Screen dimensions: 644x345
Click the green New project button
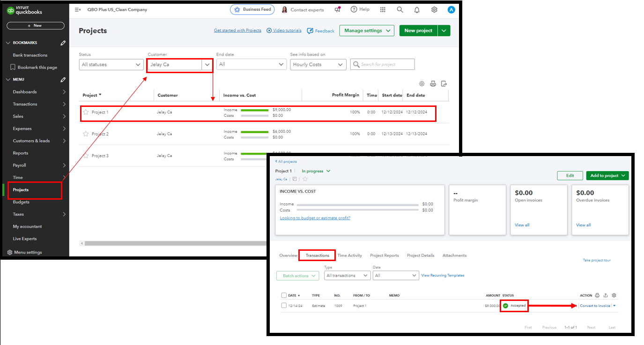click(x=418, y=30)
